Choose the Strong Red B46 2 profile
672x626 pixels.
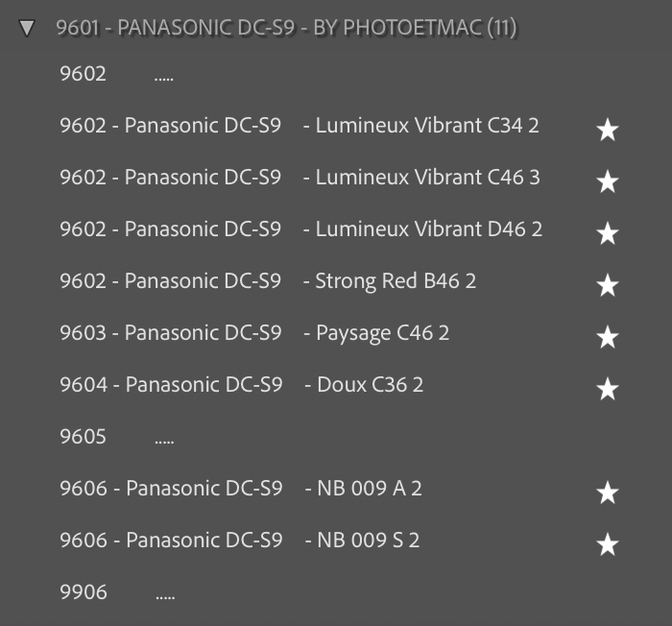click(x=268, y=281)
